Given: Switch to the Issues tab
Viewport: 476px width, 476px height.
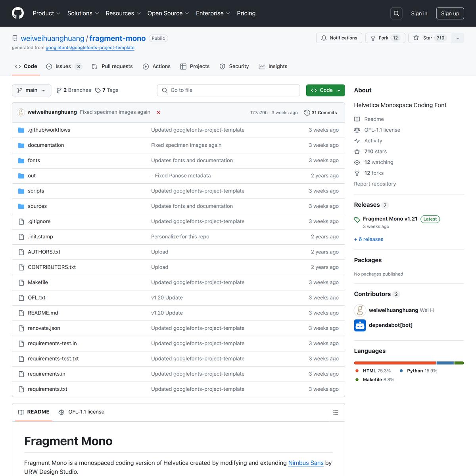Looking at the screenshot, I should tap(63, 67).
